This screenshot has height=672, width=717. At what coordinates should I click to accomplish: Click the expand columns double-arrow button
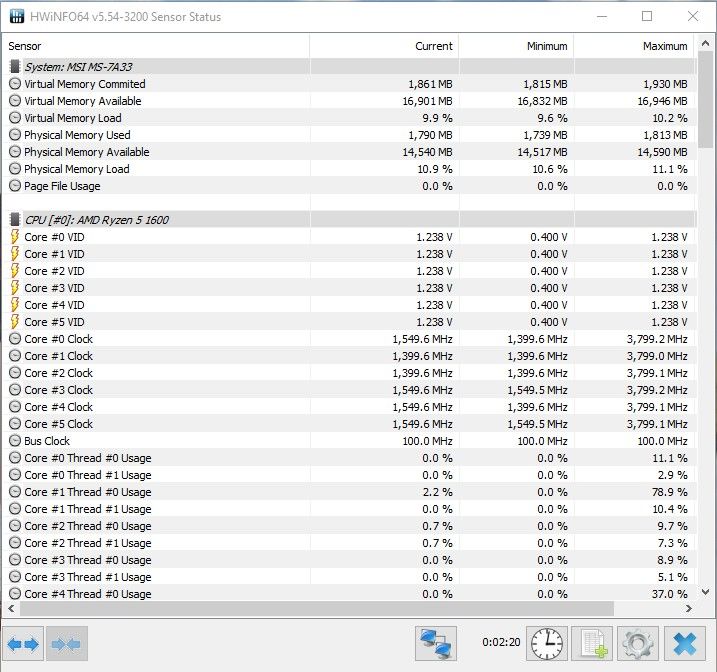23,644
